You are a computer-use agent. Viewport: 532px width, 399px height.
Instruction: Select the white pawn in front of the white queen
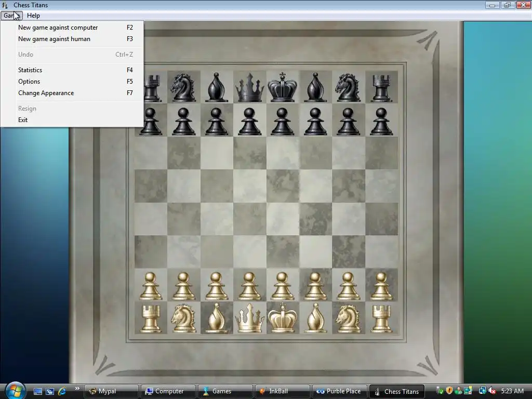249,286
